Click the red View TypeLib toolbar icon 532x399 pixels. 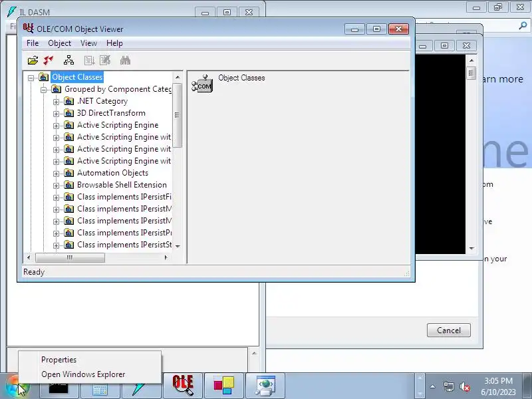[49, 61]
